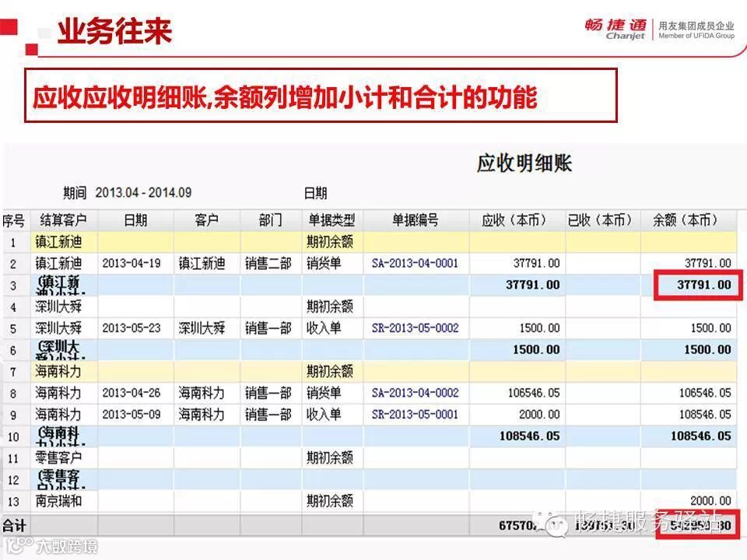Select 零售客户 in row 11
The height and width of the screenshot is (560, 747).
coord(58,457)
